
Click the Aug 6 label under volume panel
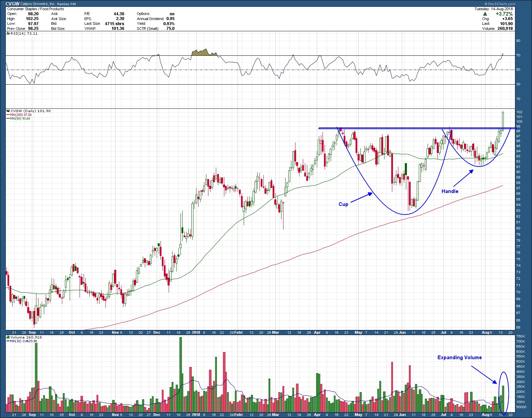coord(487,415)
